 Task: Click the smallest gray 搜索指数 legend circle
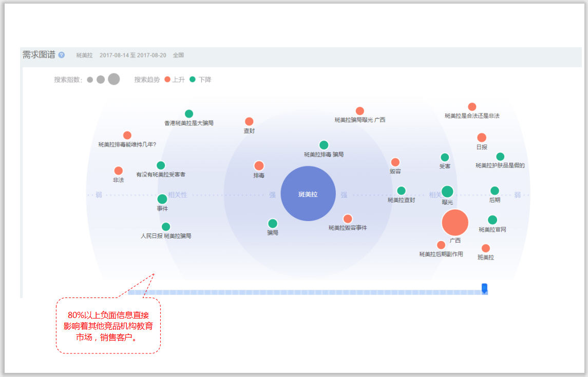click(x=90, y=80)
